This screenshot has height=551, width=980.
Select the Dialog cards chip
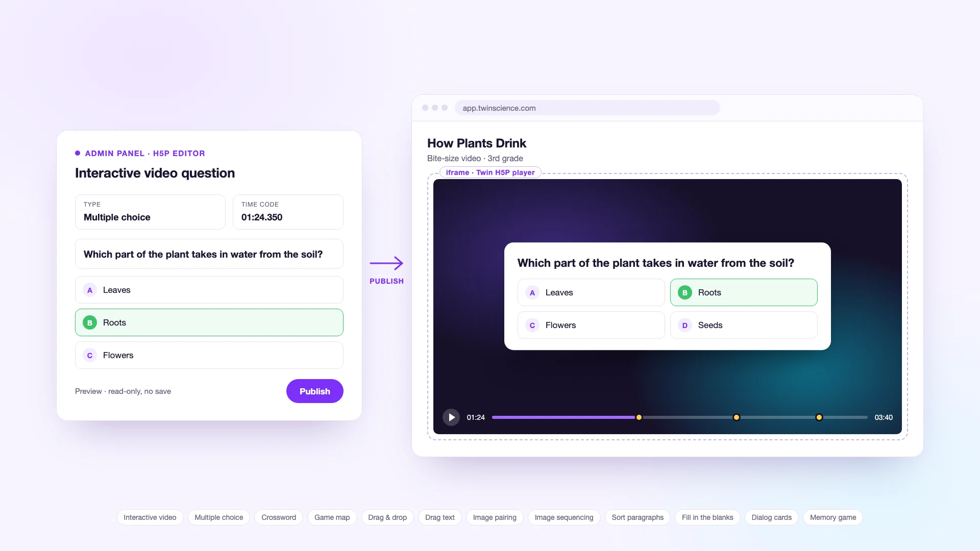771,517
